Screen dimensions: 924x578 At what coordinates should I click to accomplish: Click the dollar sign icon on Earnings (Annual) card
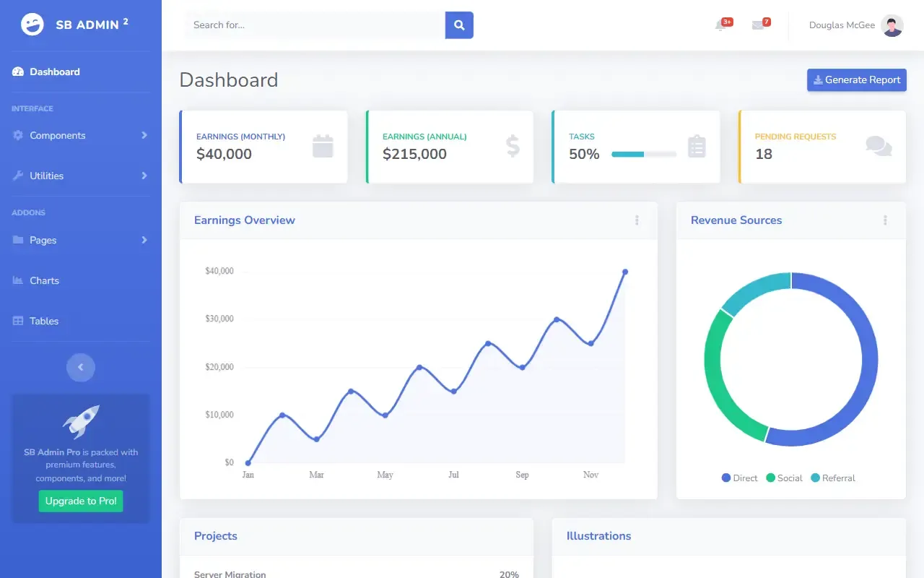pyautogui.click(x=513, y=146)
